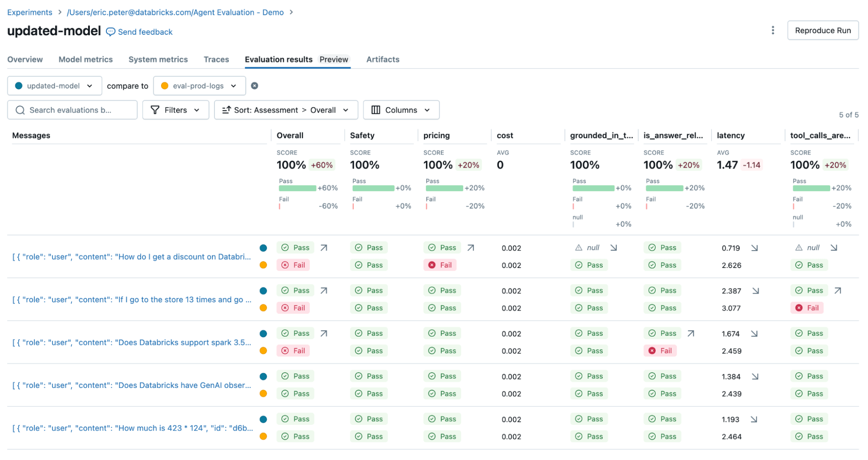Click the improvement arrow beside first row Overall Pass
The height and width of the screenshot is (460, 868).
323,248
